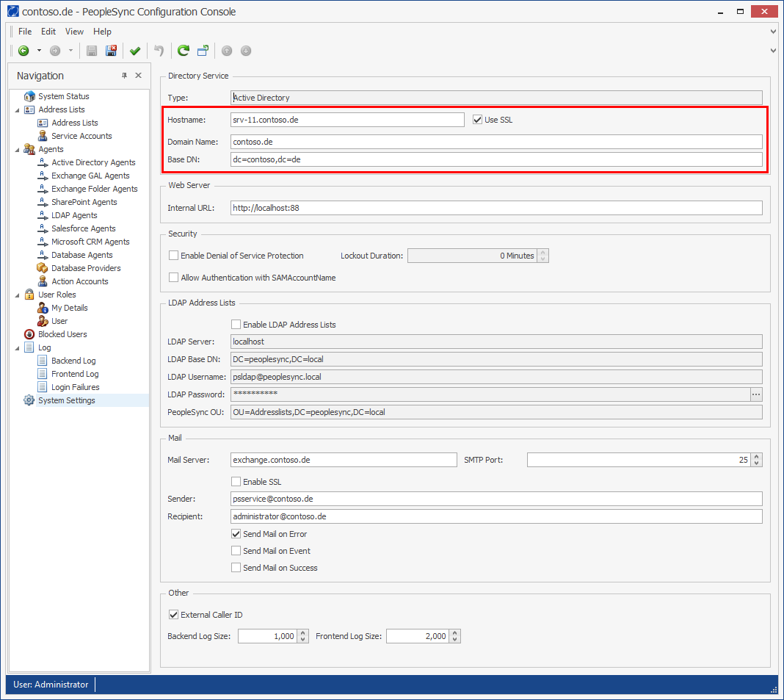The width and height of the screenshot is (784, 700).
Task: Click the Database Providers cube icon
Action: 43,268
